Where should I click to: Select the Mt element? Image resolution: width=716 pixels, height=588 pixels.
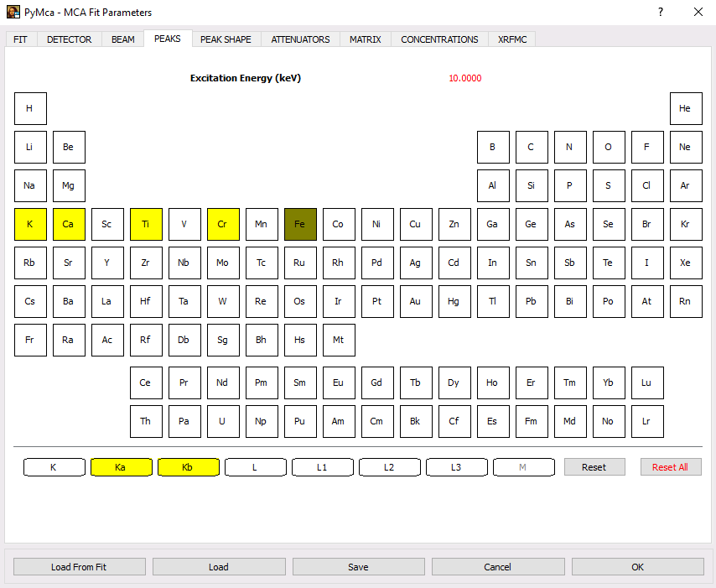click(x=339, y=341)
